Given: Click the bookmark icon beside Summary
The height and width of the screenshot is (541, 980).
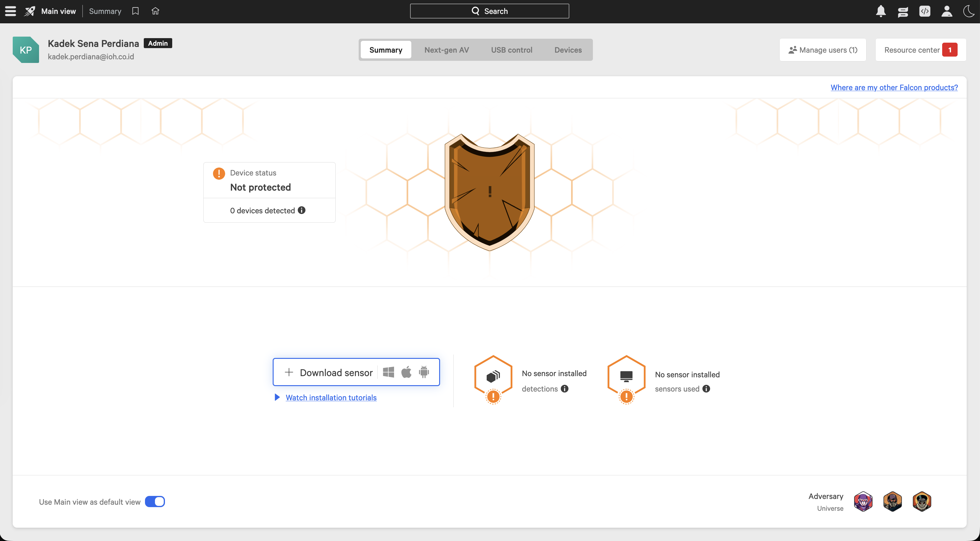Looking at the screenshot, I should (135, 11).
